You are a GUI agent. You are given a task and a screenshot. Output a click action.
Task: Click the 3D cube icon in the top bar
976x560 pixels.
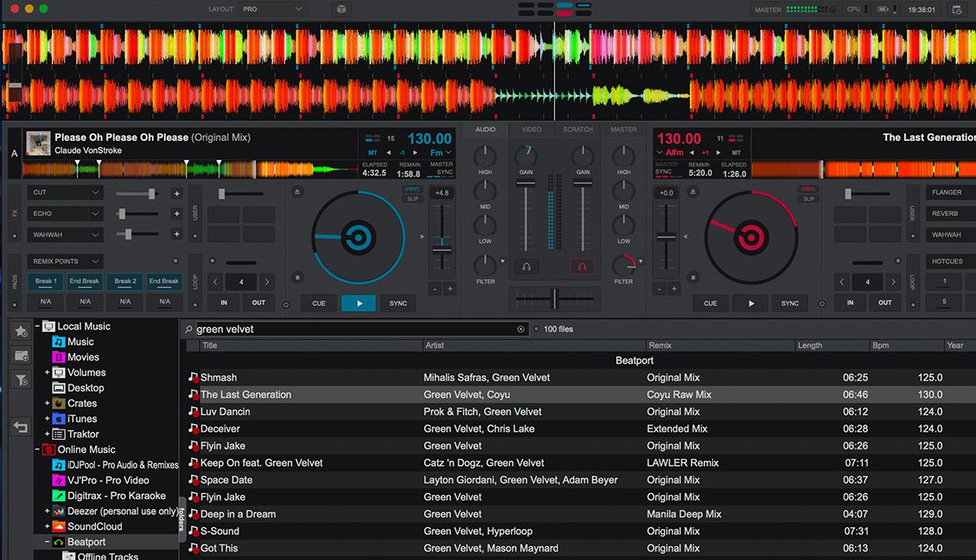(x=341, y=9)
